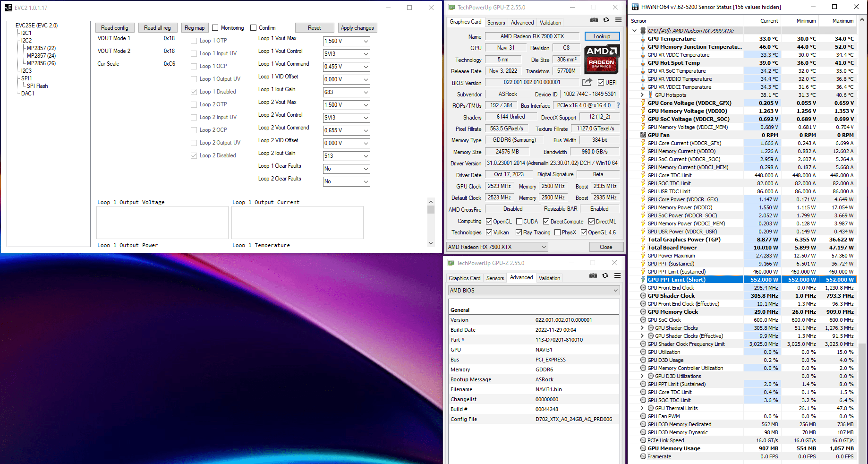The image size is (868, 464).
Task: Click the GPU Memory Clock icon in HWiNFO
Action: 643,312
